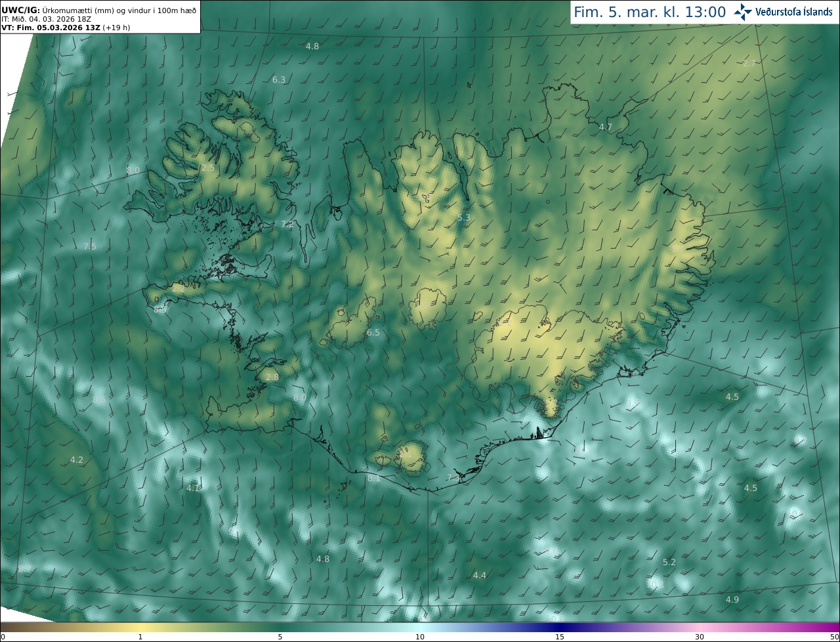
Task: Click the forecast time Fim. 5. mar. kl. 13:00
Action: click(650, 12)
